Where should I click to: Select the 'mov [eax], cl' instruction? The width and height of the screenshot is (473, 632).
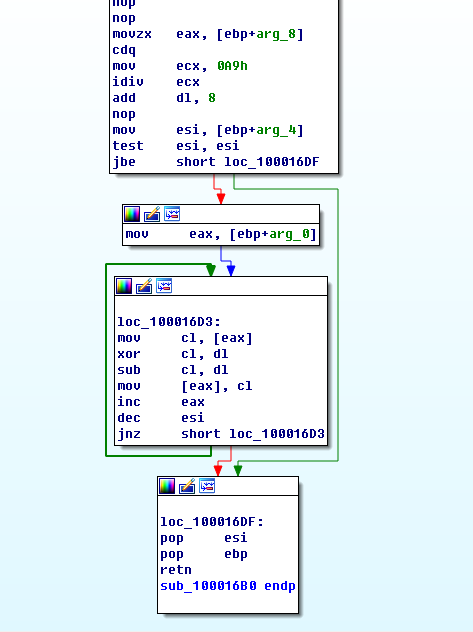[185, 386]
